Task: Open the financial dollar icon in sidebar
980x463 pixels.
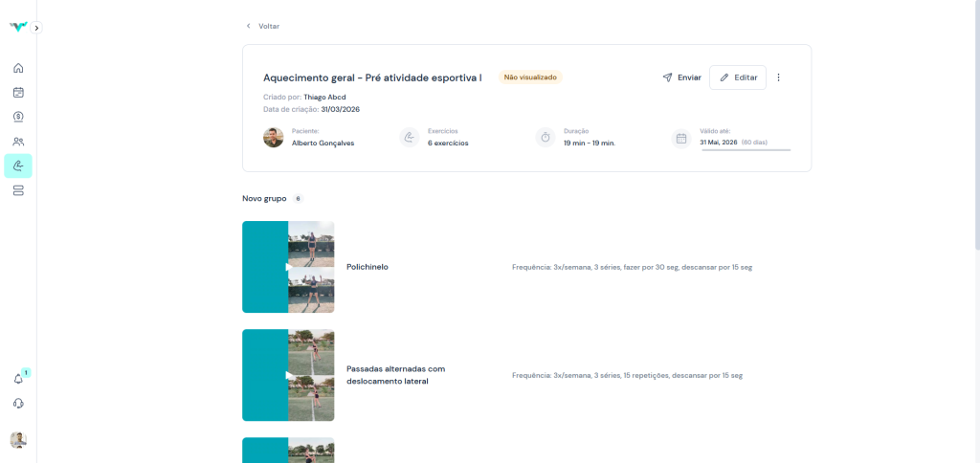Action: [x=18, y=117]
